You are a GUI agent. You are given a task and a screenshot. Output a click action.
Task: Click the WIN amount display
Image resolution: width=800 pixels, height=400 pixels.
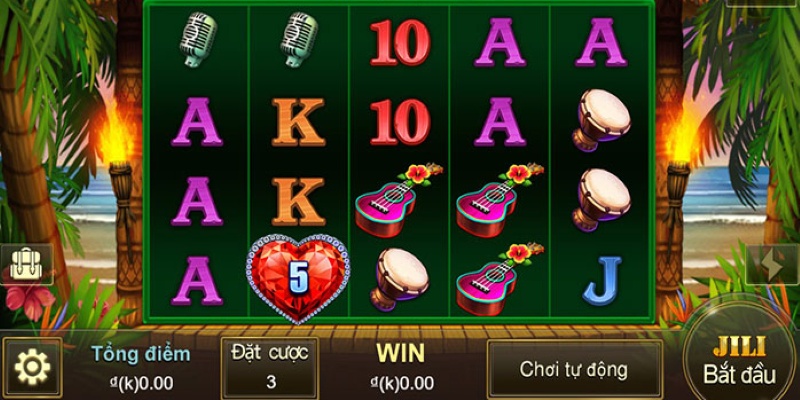pyautogui.click(x=401, y=366)
